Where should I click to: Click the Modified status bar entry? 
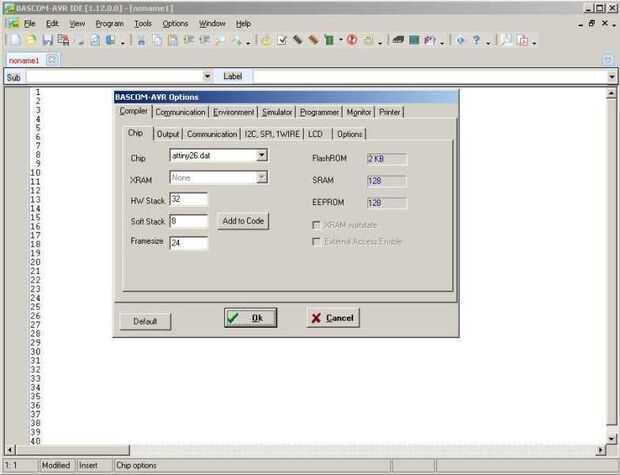point(56,466)
